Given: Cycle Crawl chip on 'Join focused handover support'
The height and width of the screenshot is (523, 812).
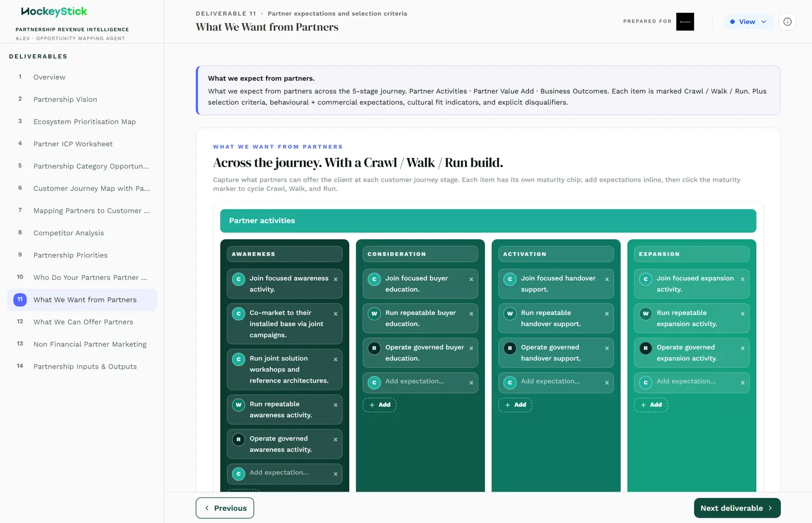Looking at the screenshot, I should pos(510,279).
